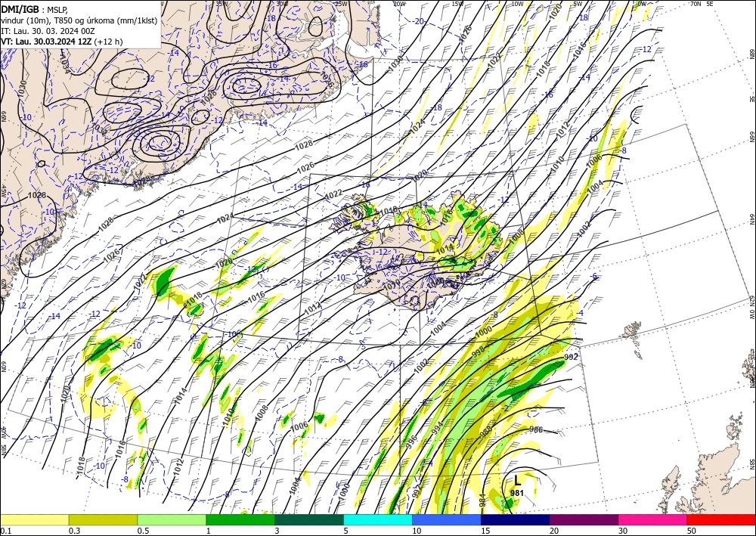Click the 988 isobar label
Screen dimensions: 756x536
(486, 431)
